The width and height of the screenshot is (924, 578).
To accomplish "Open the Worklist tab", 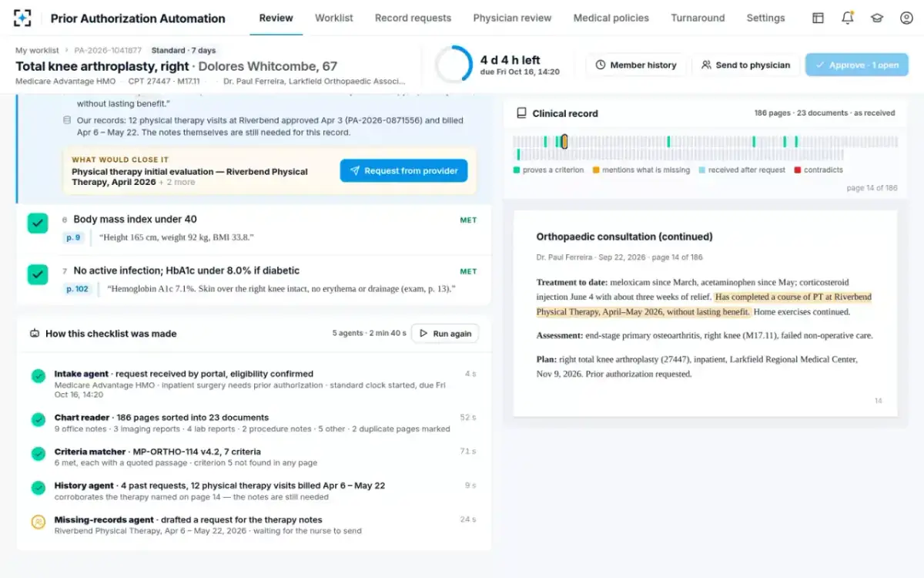I will [334, 18].
